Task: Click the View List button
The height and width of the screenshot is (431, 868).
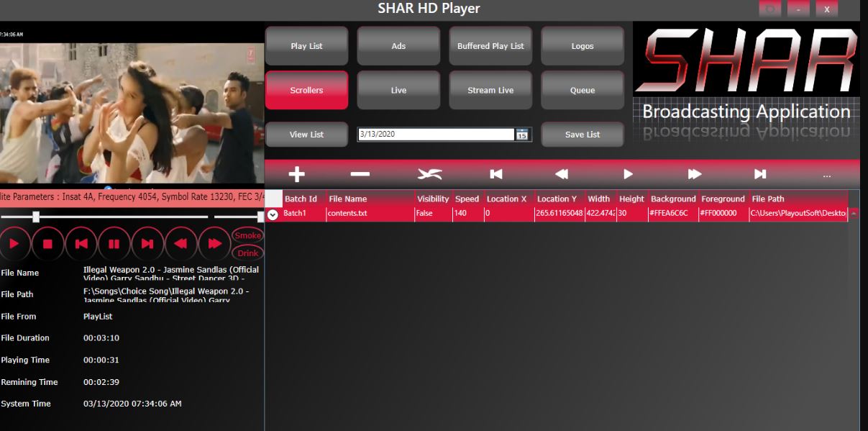Action: (307, 135)
